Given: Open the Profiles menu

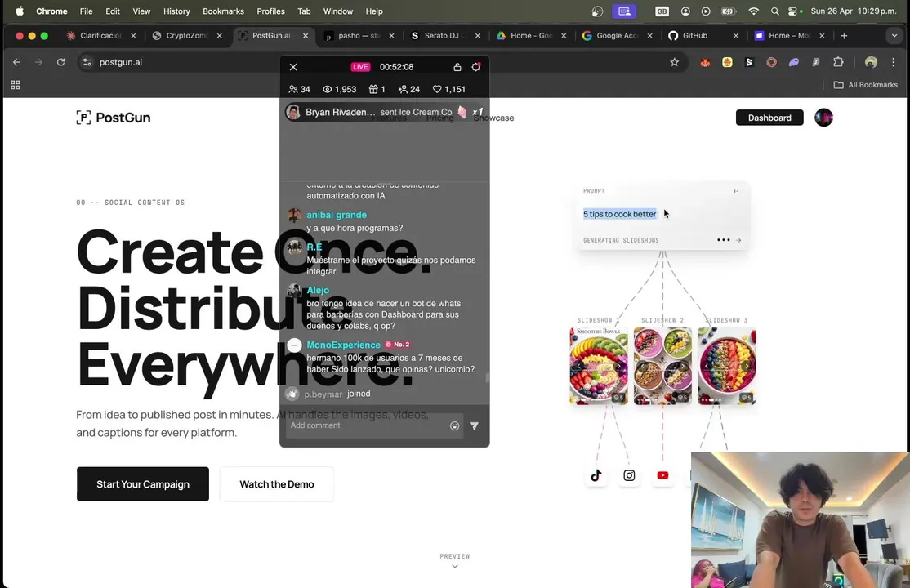Looking at the screenshot, I should point(271,11).
